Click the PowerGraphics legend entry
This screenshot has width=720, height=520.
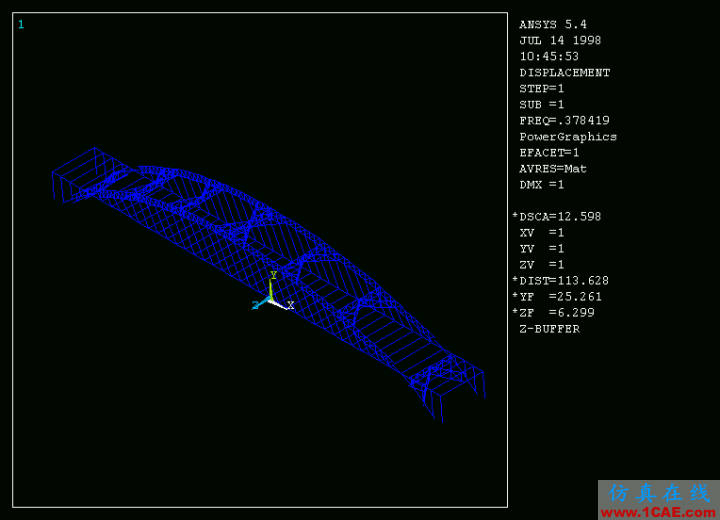[x=568, y=137]
